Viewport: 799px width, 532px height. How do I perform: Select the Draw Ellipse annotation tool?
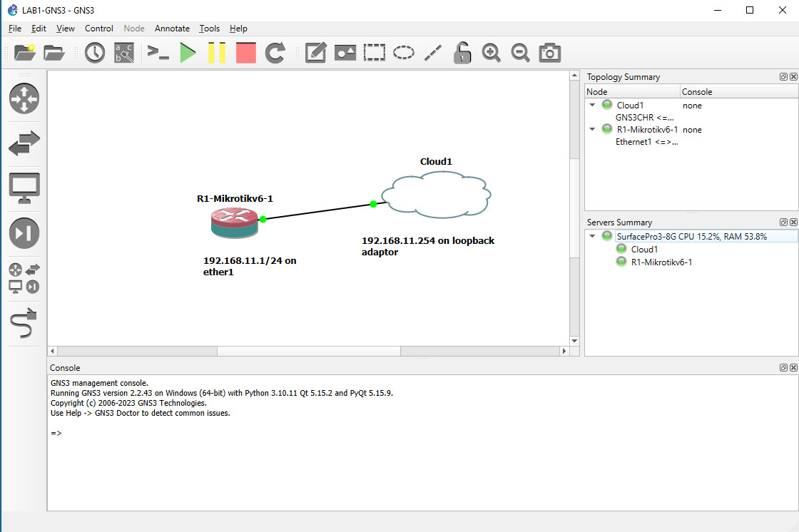(x=403, y=52)
